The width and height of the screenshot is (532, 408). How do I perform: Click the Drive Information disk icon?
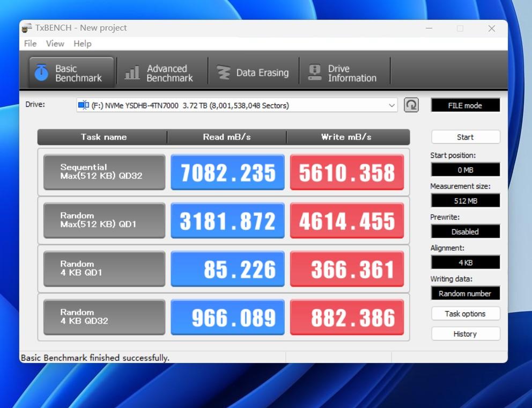tap(315, 72)
